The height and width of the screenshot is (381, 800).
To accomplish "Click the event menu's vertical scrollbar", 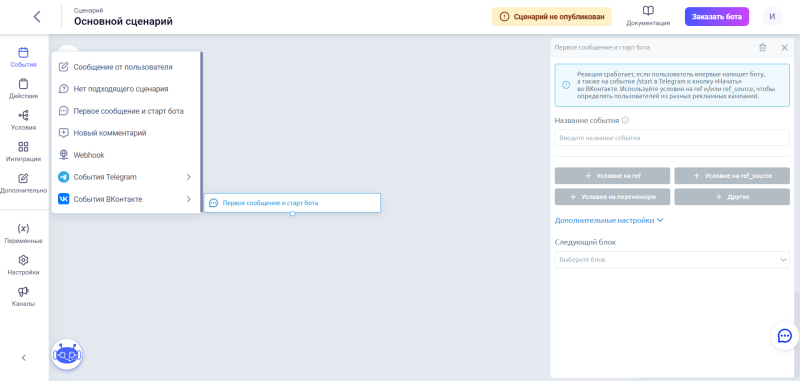I will (x=202, y=132).
